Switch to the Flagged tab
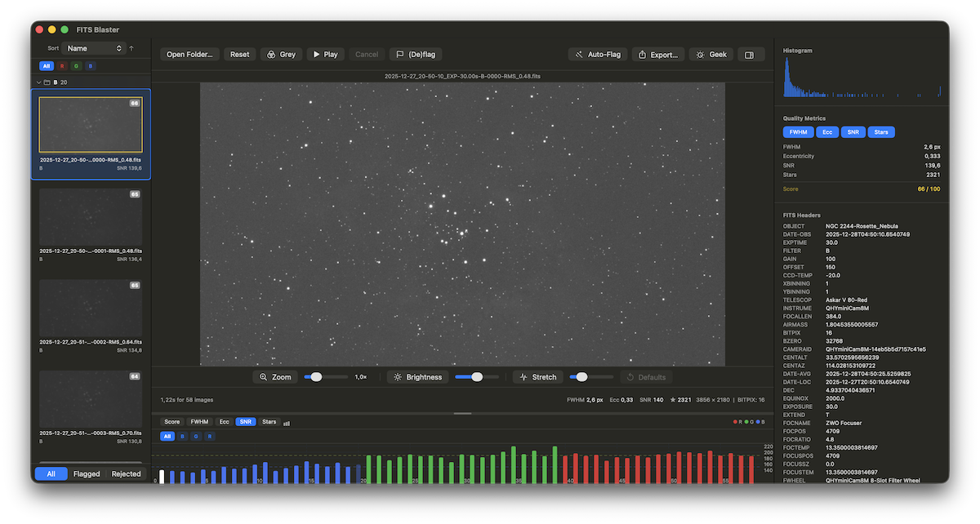The image size is (980, 524). (x=87, y=473)
